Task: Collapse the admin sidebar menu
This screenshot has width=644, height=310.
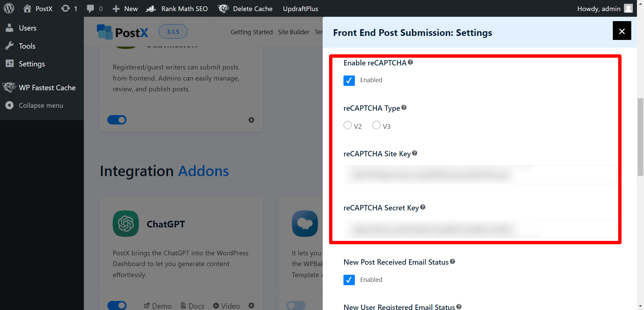Action: [41, 105]
